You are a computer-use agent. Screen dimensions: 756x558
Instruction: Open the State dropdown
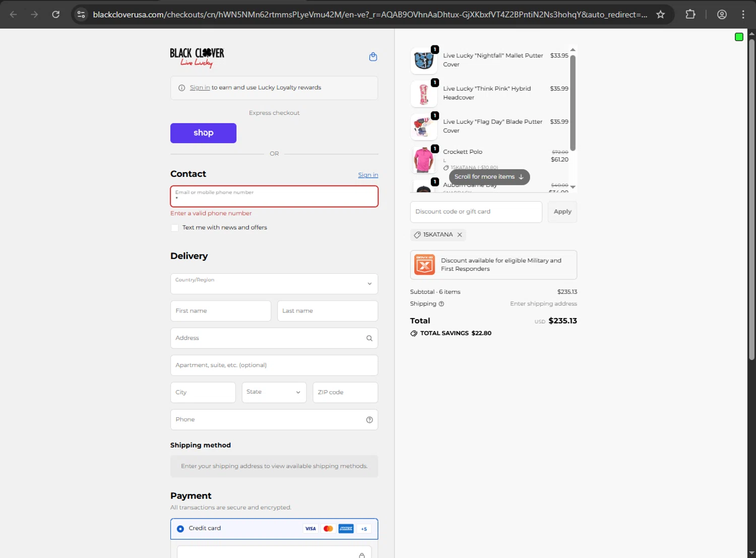point(274,392)
